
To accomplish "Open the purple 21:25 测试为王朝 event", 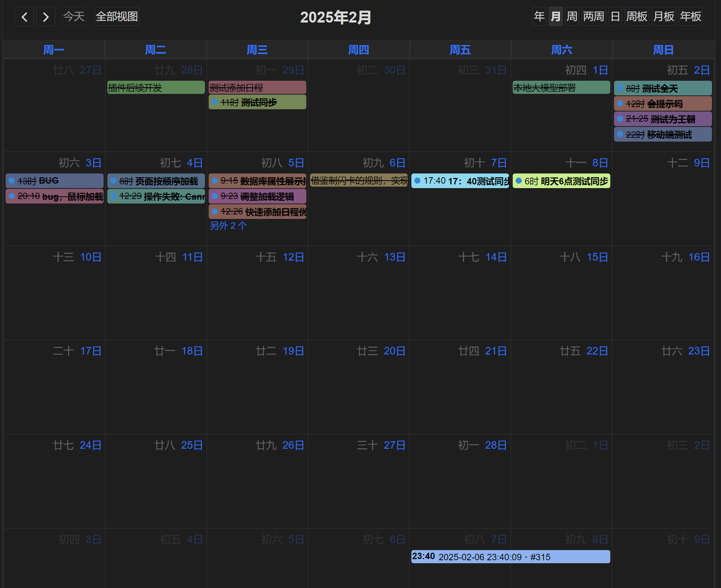I will [663, 119].
